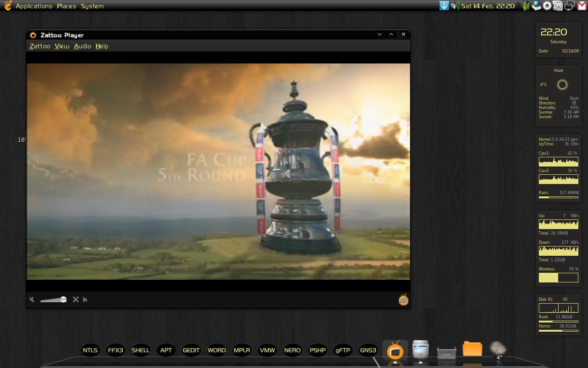Click the Zattoo TV logo in player bar
The width and height of the screenshot is (588, 368).
point(403,300)
